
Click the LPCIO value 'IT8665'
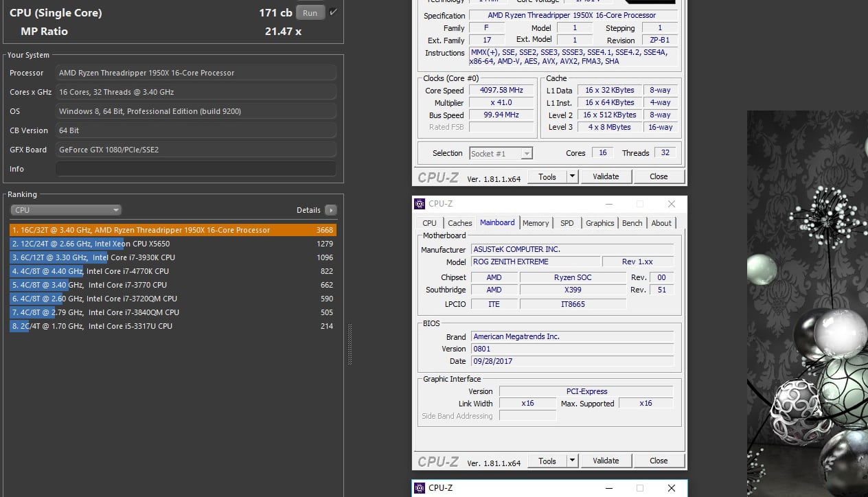(573, 304)
